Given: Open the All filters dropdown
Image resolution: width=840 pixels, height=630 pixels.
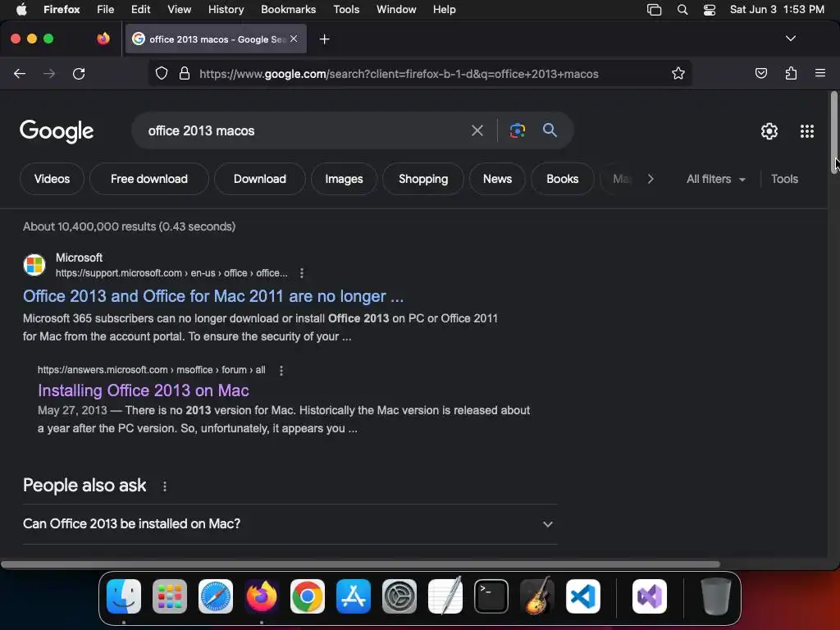Looking at the screenshot, I should click(x=715, y=179).
